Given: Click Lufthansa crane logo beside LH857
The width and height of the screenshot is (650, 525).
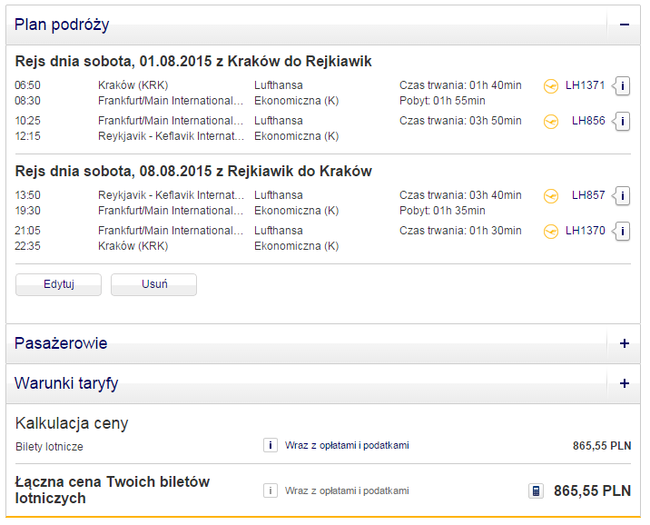Looking at the screenshot, I should (x=551, y=196).
